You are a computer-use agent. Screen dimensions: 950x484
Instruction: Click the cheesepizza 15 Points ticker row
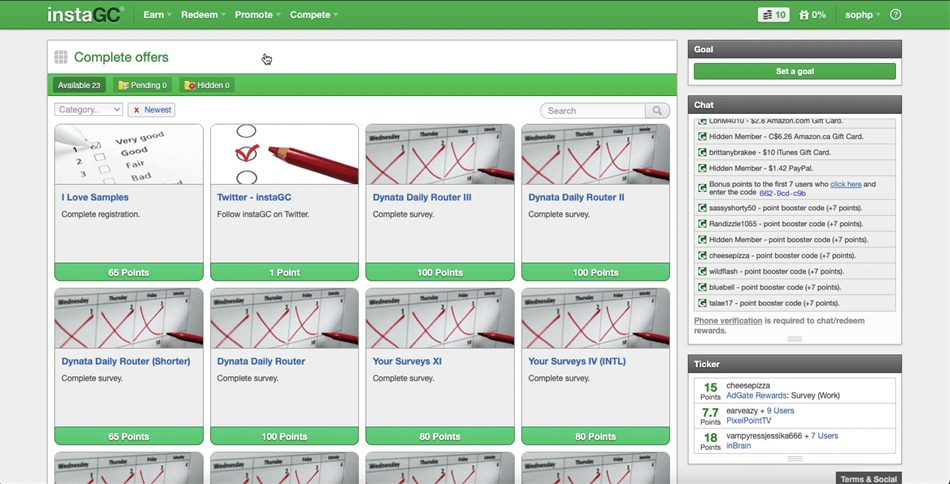794,391
